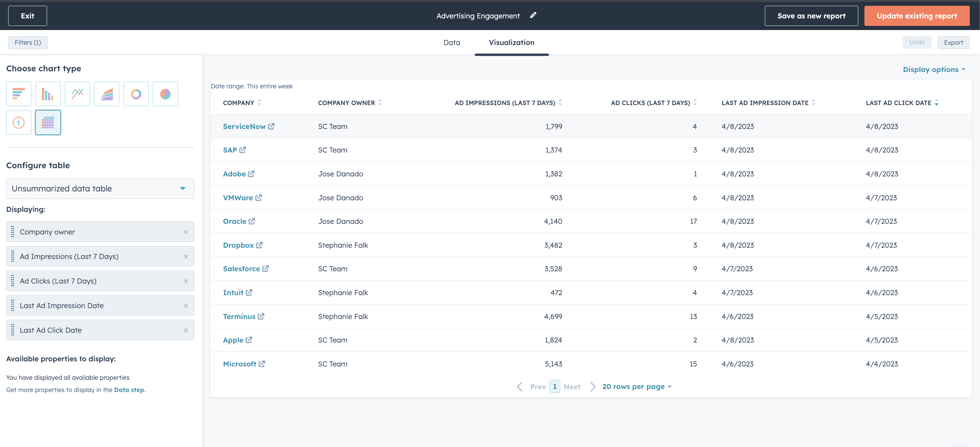
Task: Go to the Prev page
Action: (532, 387)
